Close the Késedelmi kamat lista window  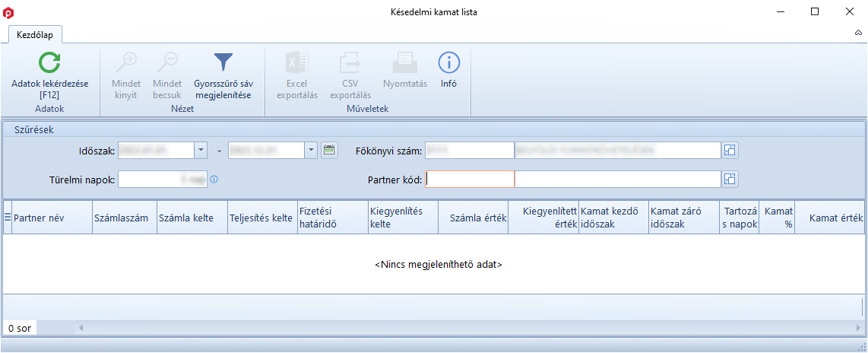849,11
